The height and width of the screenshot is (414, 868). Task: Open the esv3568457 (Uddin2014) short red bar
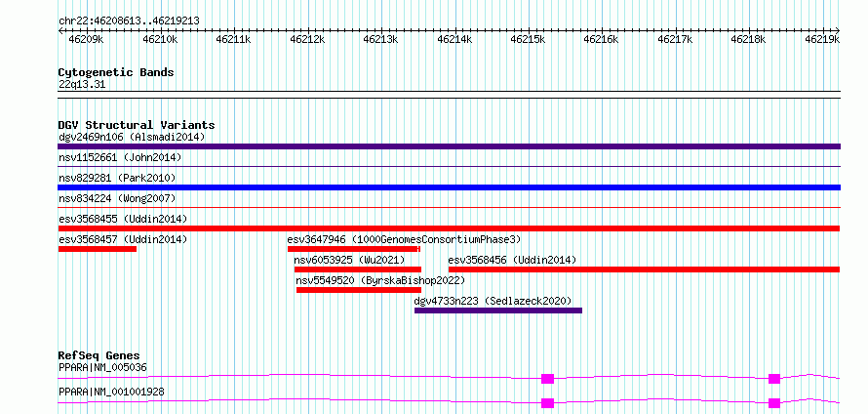(98, 249)
